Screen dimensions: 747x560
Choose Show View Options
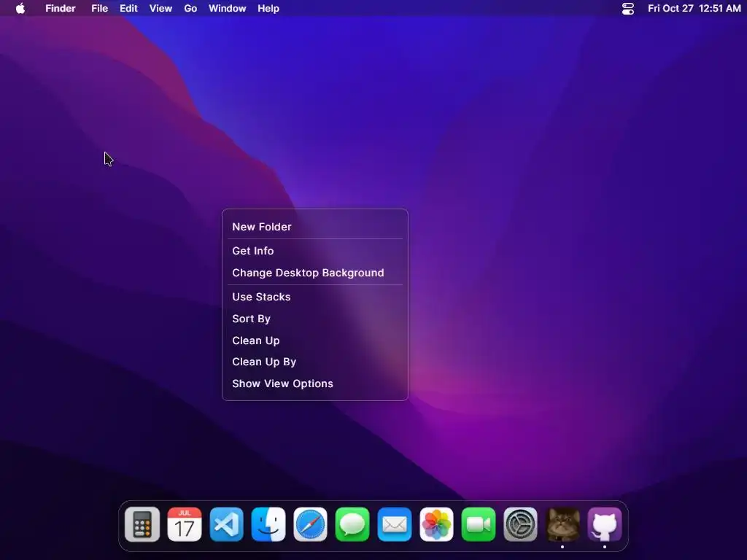(315, 384)
